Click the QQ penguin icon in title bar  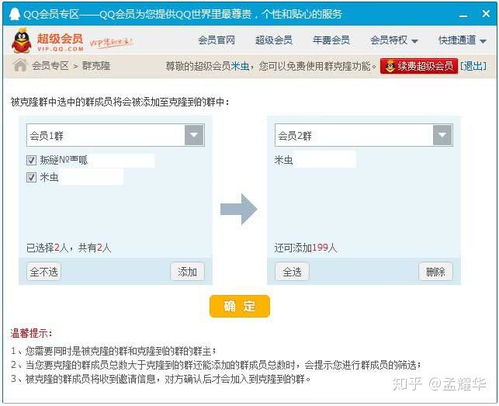(14, 14)
